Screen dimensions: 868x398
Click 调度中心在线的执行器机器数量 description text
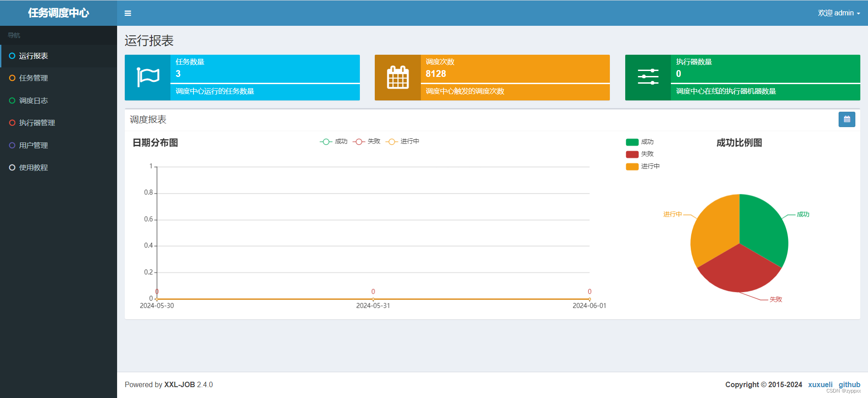pos(726,91)
